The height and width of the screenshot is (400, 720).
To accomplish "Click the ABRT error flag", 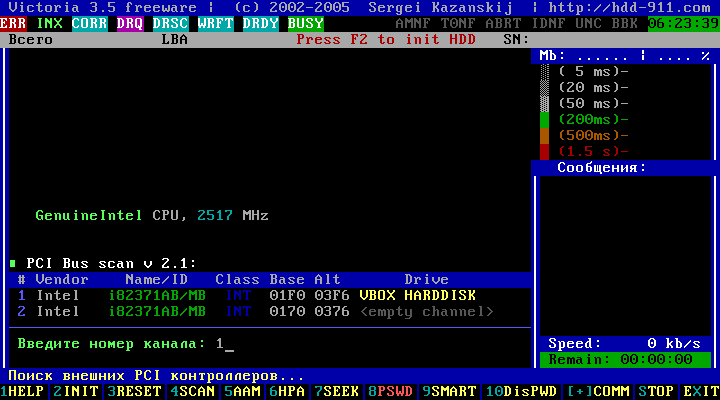I will tap(503, 23).
